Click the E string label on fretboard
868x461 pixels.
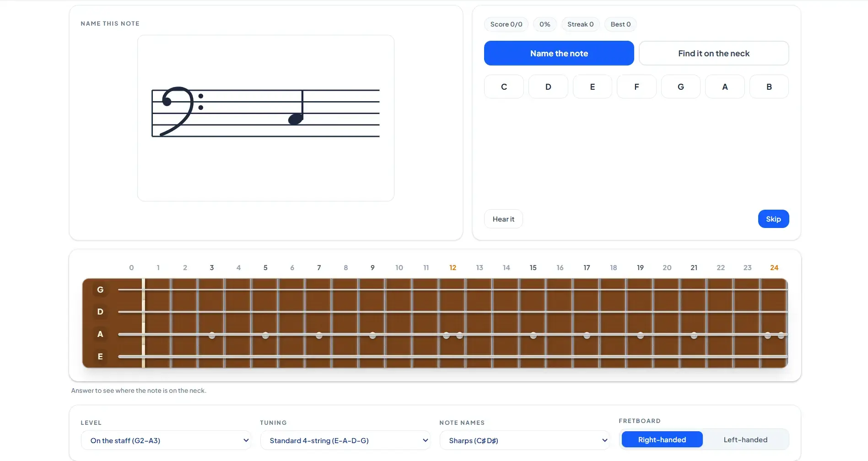[100, 356]
